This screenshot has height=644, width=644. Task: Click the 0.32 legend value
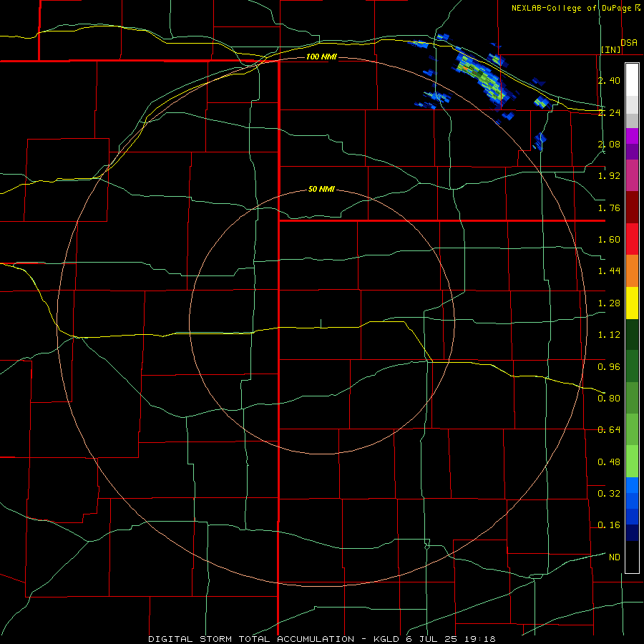(x=609, y=494)
